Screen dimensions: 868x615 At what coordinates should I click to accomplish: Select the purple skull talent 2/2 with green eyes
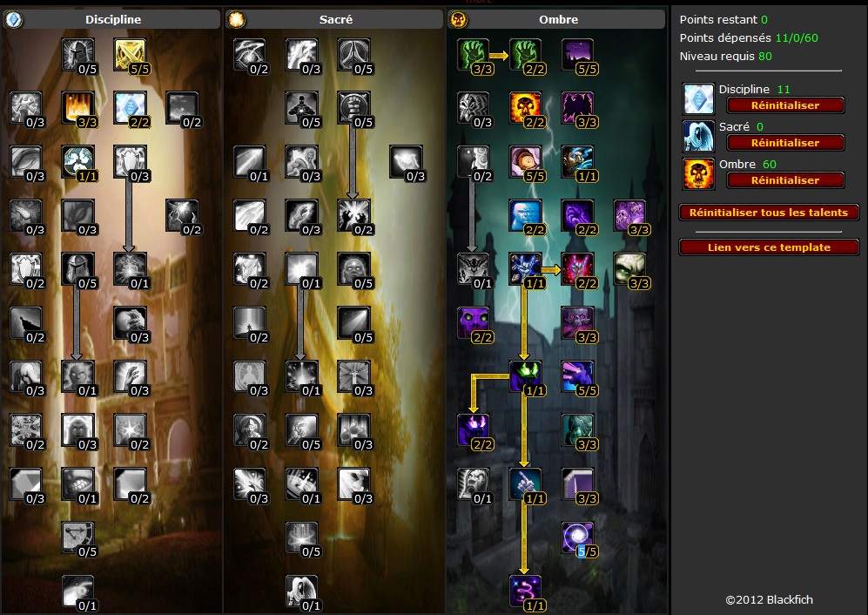click(x=474, y=323)
